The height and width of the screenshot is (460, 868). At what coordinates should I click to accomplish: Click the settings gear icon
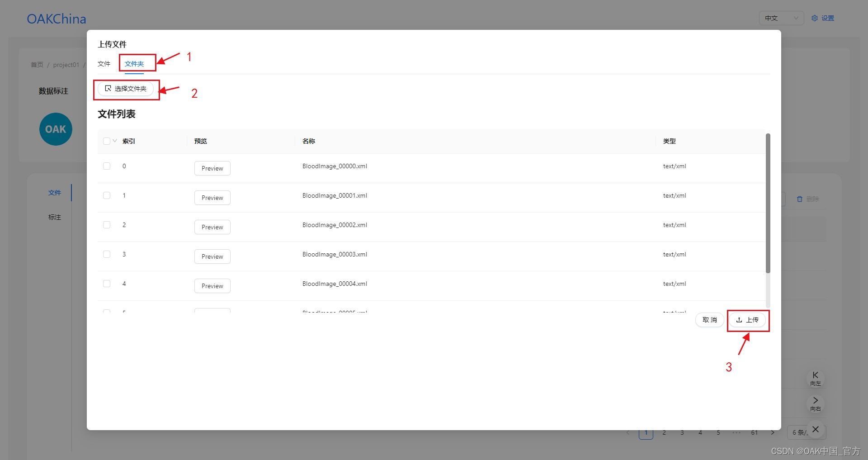815,18
